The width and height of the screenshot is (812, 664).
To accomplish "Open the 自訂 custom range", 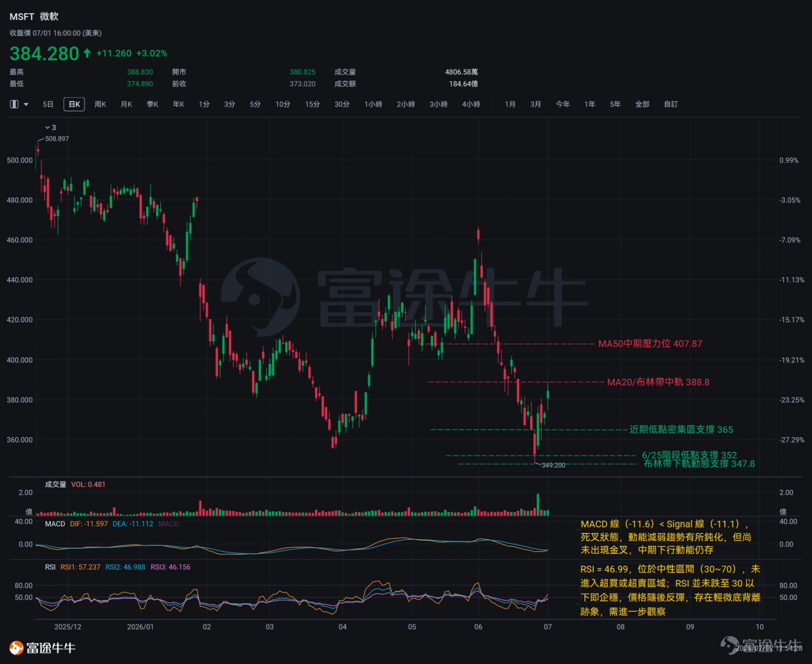I will tap(671, 104).
